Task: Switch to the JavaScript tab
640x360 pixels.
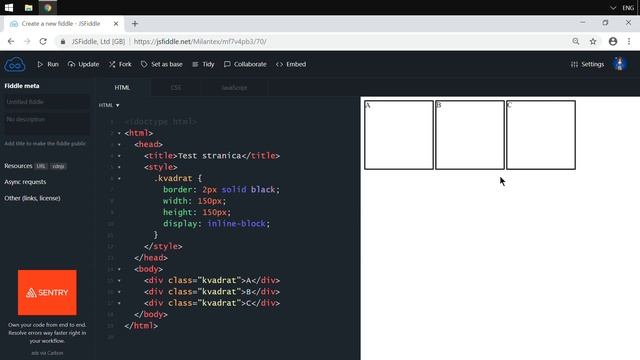Action: 234,87
